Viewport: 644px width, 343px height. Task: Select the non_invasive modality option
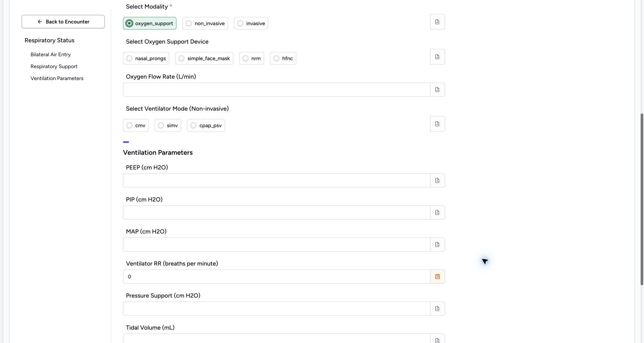[205, 23]
